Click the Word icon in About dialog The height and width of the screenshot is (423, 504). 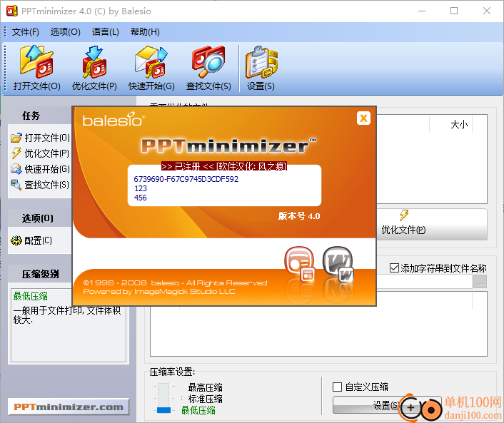coord(338,264)
